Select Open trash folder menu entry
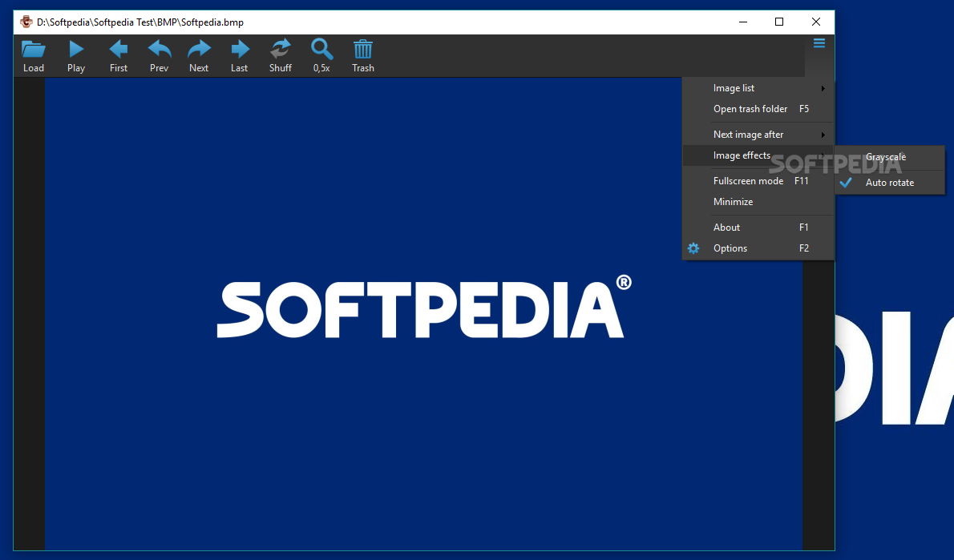The width and height of the screenshot is (954, 560). point(758,109)
